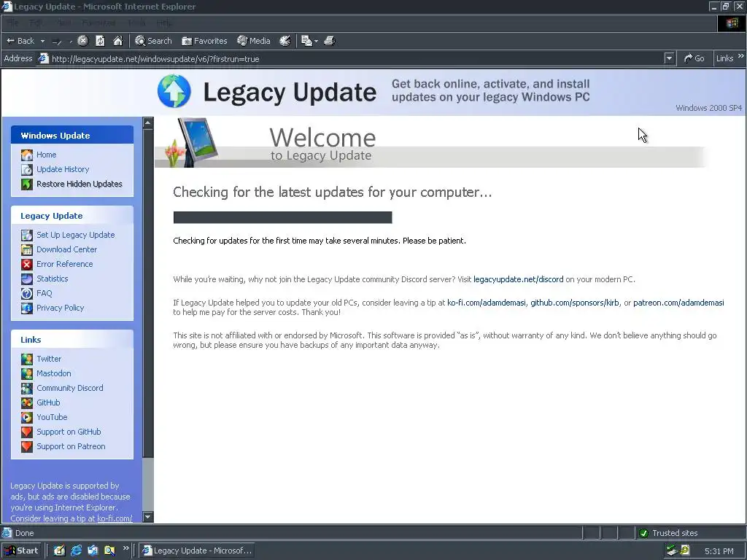Click the Mastodon icon in Links
This screenshot has height=560, width=747.
tap(27, 373)
